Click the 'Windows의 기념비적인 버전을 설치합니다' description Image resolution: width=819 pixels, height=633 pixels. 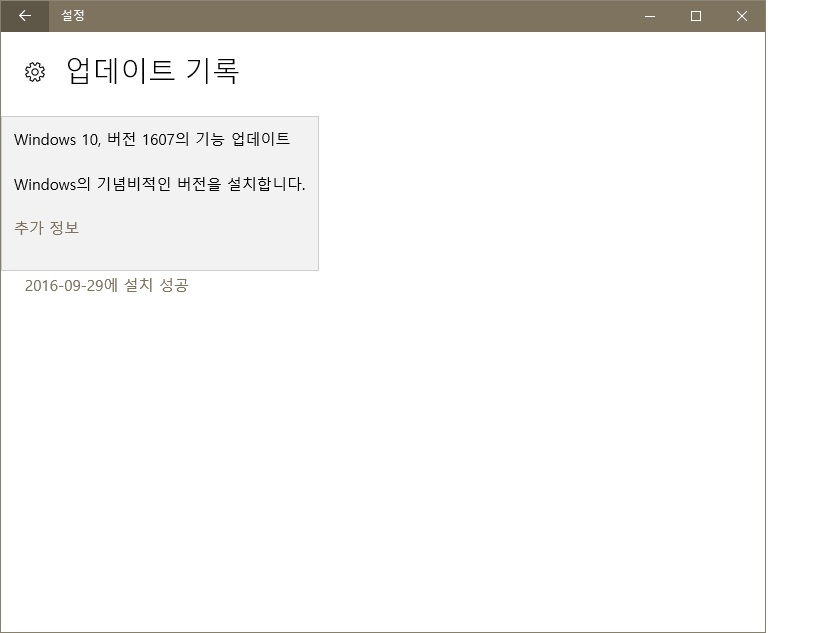point(160,184)
